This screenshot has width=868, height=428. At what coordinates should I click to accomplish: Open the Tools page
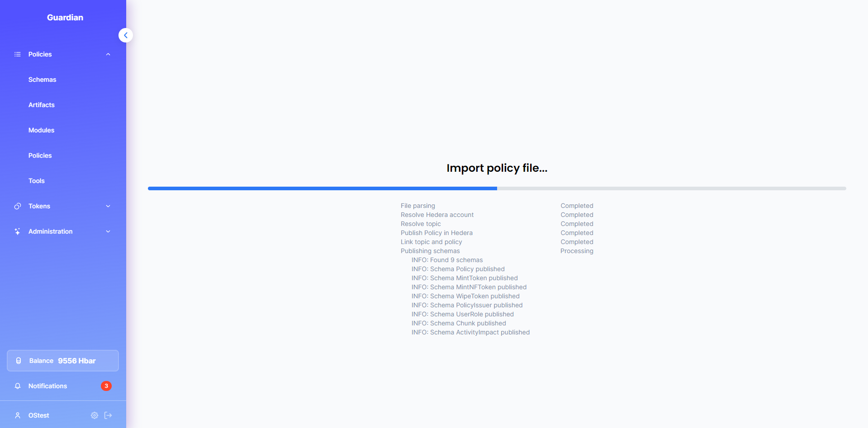37,181
